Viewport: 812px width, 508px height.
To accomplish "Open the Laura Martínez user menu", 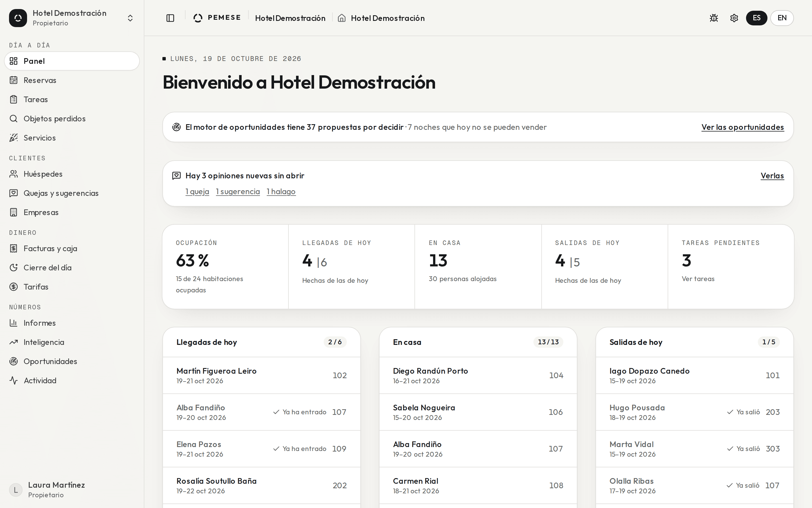I will pyautogui.click(x=72, y=490).
